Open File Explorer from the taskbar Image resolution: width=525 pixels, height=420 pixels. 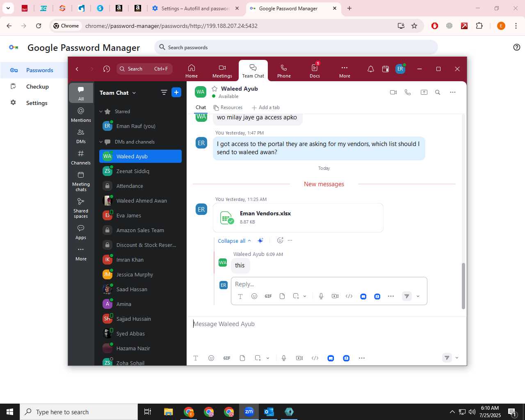pos(169,412)
